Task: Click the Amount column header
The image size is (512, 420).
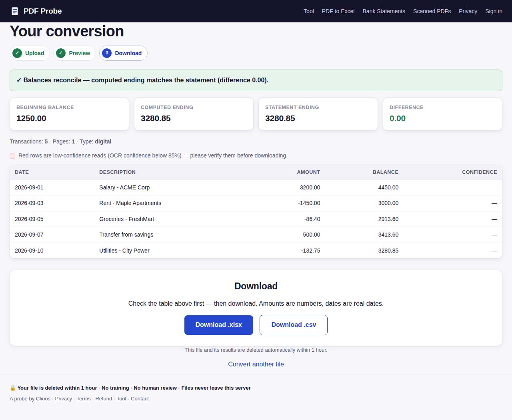Action: click(x=308, y=172)
